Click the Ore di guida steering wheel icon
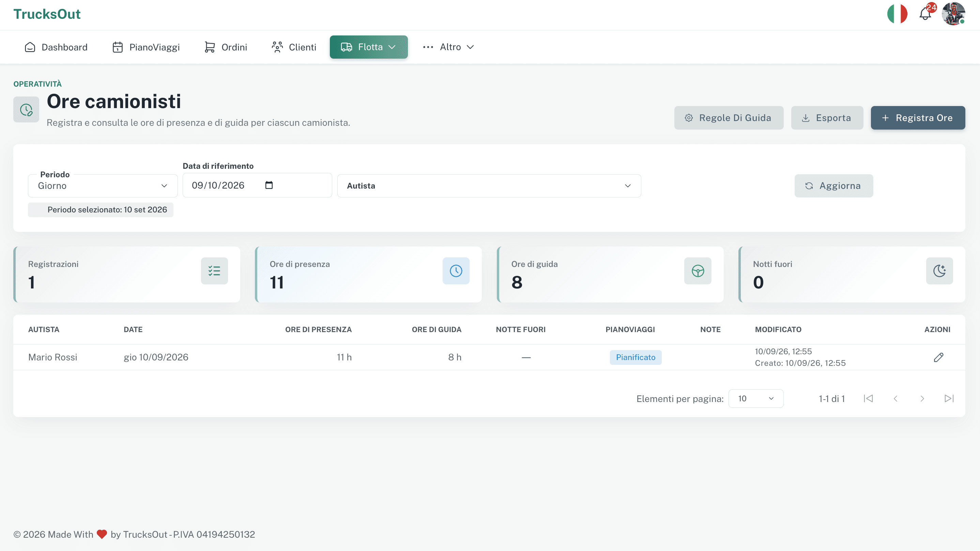The image size is (980, 551). 698,271
